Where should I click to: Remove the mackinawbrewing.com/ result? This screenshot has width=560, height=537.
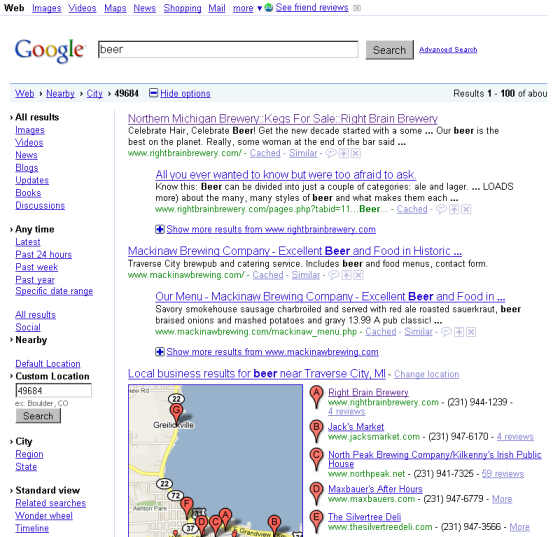(x=358, y=275)
